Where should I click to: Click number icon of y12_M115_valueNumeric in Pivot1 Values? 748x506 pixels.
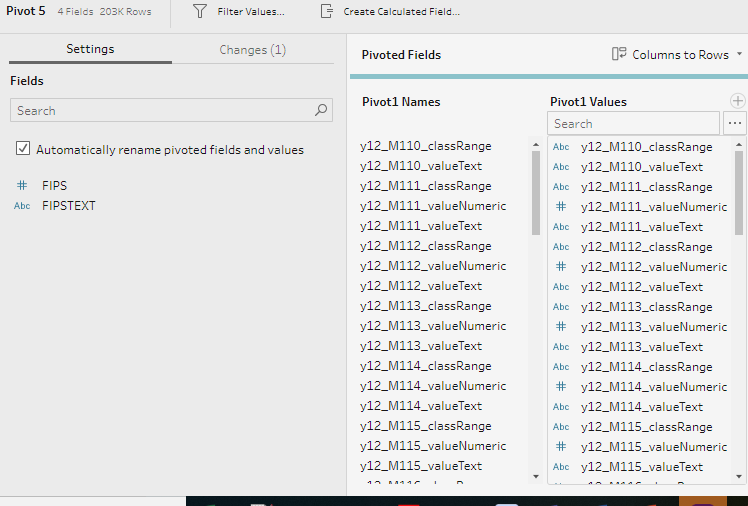pyautogui.click(x=561, y=447)
